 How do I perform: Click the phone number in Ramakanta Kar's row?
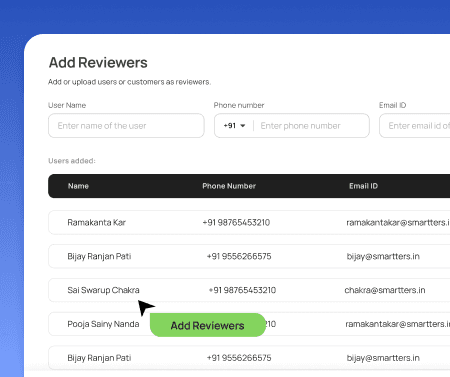[x=236, y=222]
